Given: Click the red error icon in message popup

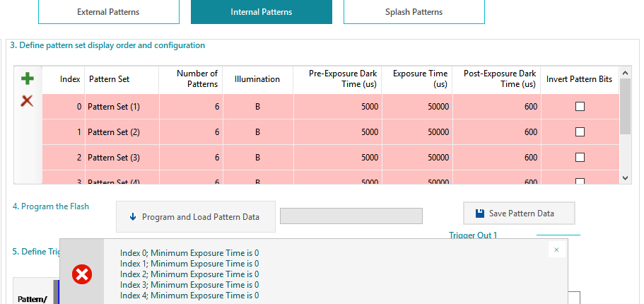Looking at the screenshot, I should pyautogui.click(x=82, y=274).
